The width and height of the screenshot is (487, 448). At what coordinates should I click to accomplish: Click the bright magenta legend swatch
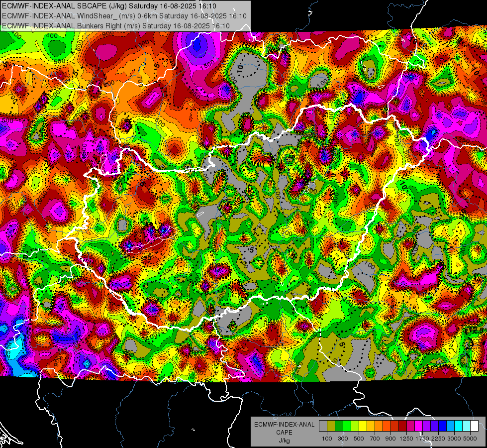(419, 426)
